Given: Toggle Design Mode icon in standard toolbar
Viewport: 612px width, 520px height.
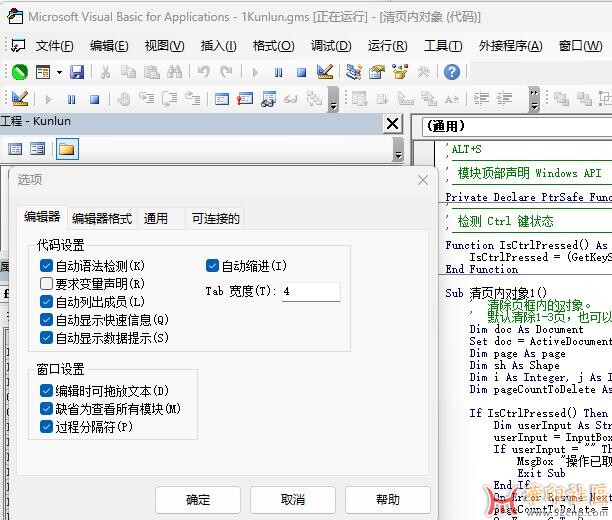Looking at the screenshot, I should (x=325, y=72).
